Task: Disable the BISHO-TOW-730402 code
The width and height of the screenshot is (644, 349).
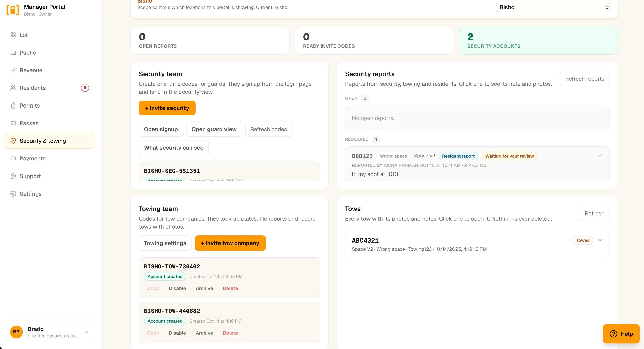Action: pyautogui.click(x=177, y=288)
